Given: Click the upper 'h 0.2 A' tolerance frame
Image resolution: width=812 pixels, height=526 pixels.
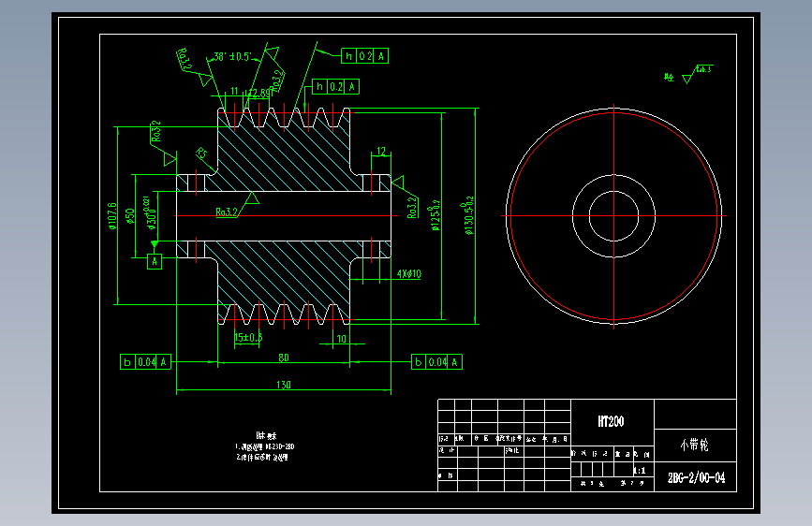Looking at the screenshot, I should coord(364,56).
